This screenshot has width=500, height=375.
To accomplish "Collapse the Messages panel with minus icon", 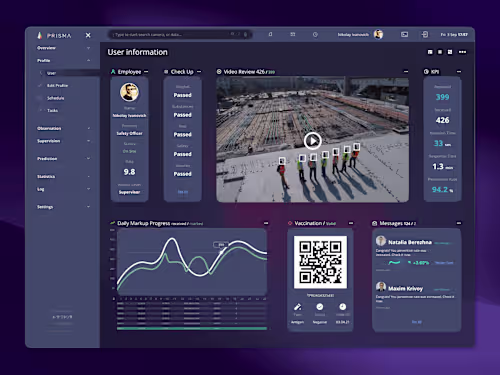I will point(459,223).
